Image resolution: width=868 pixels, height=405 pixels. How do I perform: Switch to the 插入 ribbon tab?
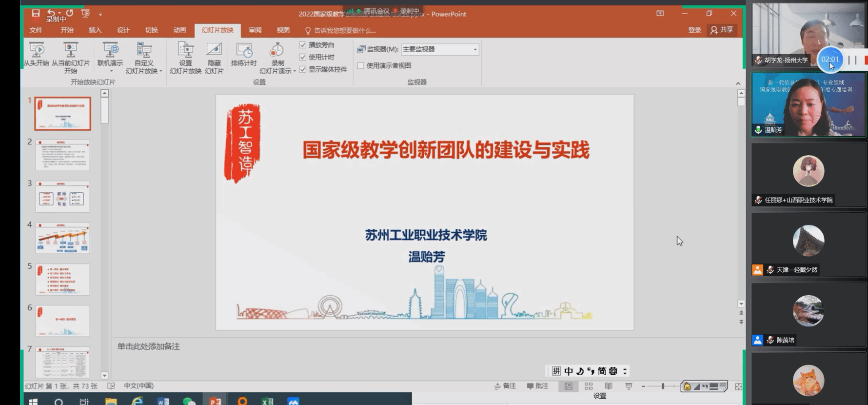(x=95, y=30)
